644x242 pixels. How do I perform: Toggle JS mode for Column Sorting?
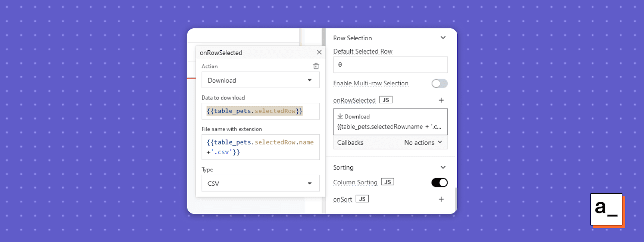click(388, 182)
